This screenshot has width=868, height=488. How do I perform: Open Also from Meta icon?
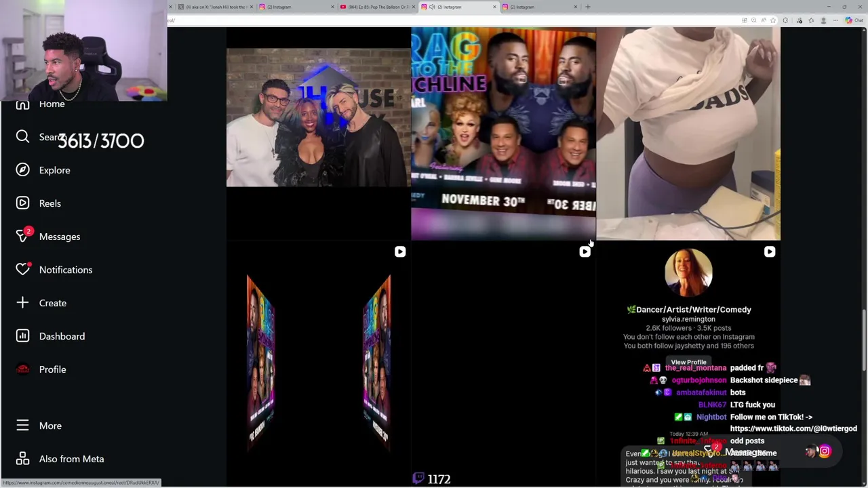pyautogui.click(x=22, y=459)
